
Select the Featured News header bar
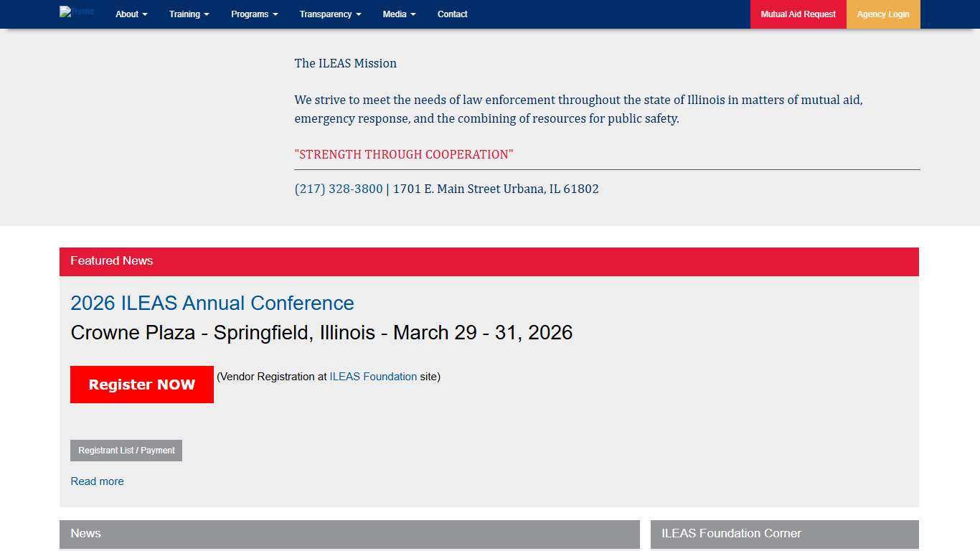(x=489, y=261)
